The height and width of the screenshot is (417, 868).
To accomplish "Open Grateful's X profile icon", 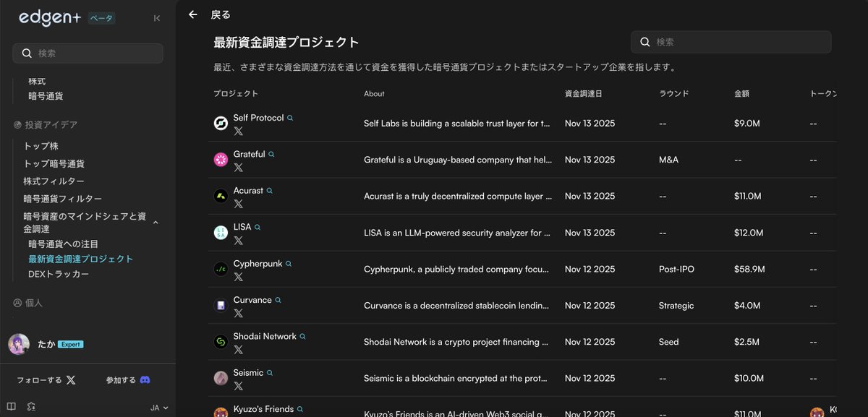I will click(239, 167).
